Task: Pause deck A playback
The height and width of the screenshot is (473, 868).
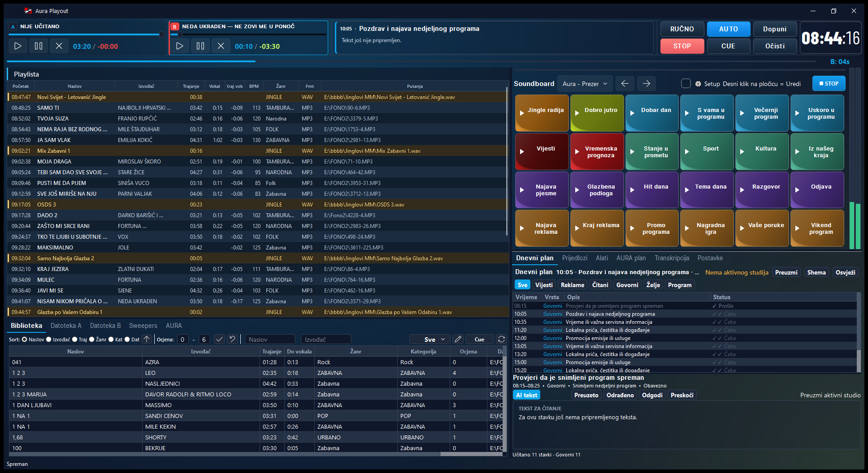Action: coord(39,46)
